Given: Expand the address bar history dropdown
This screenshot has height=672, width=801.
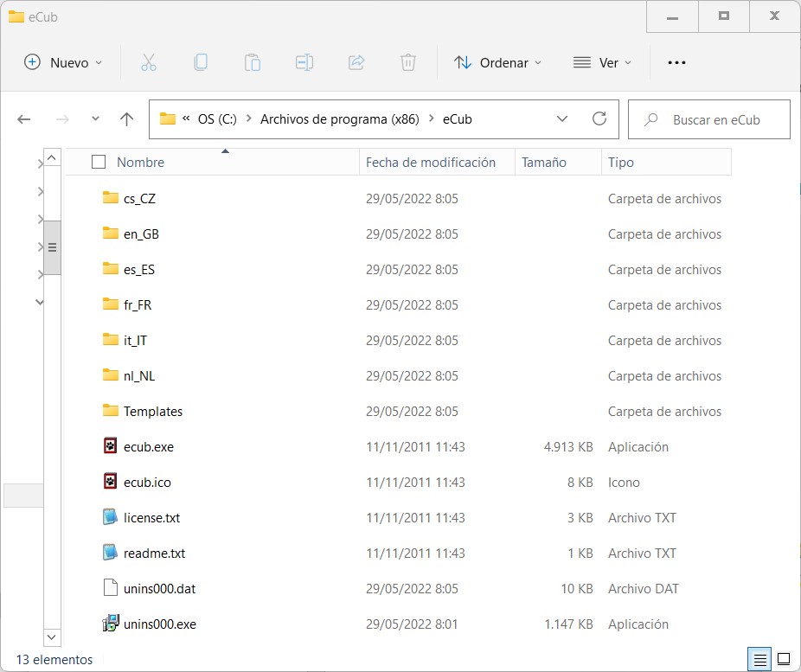Looking at the screenshot, I should tap(562, 119).
